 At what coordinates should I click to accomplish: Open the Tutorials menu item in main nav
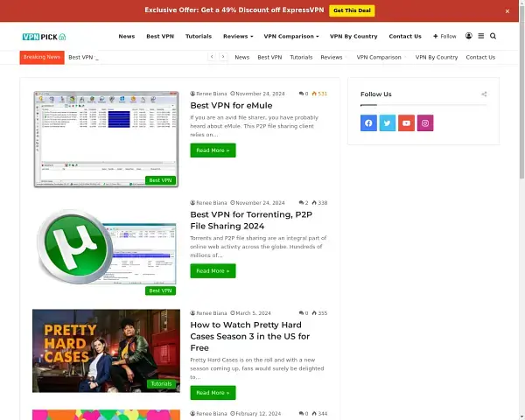click(x=199, y=37)
